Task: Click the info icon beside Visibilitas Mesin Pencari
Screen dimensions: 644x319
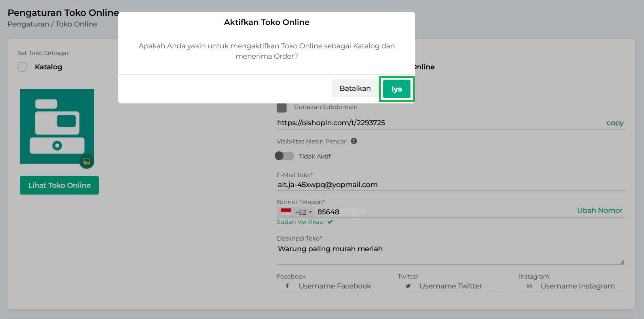Action: pyautogui.click(x=354, y=141)
